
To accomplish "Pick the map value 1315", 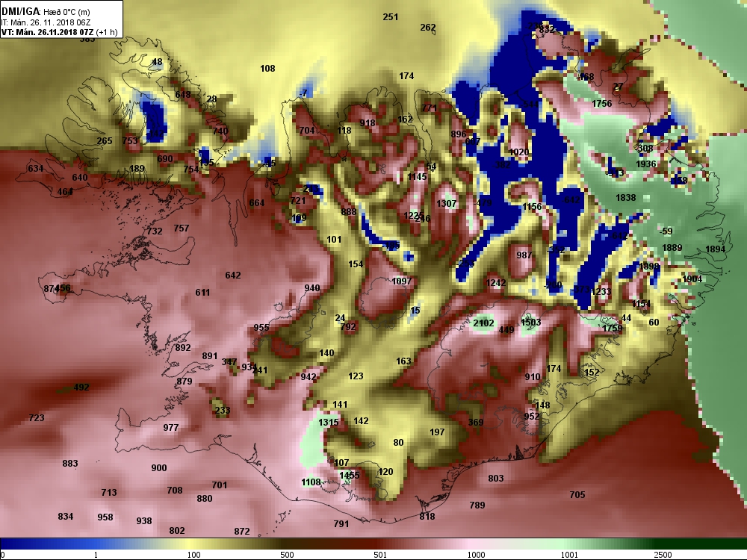I will click(x=328, y=422).
